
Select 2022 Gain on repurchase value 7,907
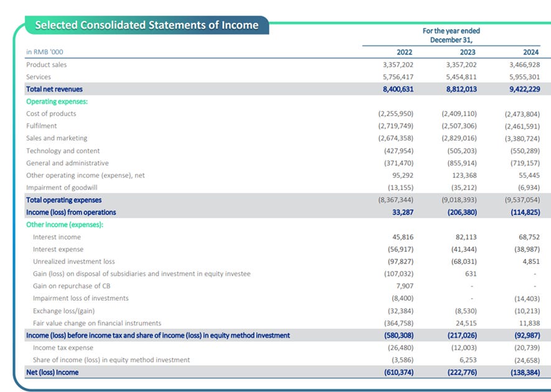pos(405,286)
